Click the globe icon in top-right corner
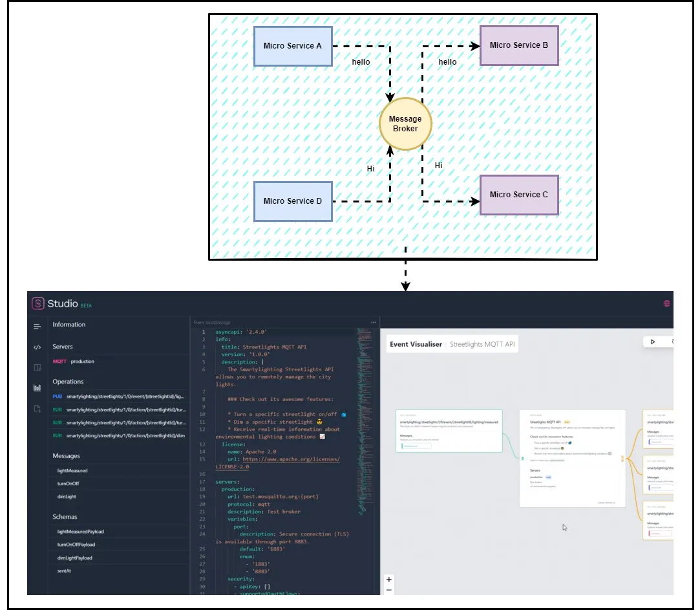 (x=668, y=304)
